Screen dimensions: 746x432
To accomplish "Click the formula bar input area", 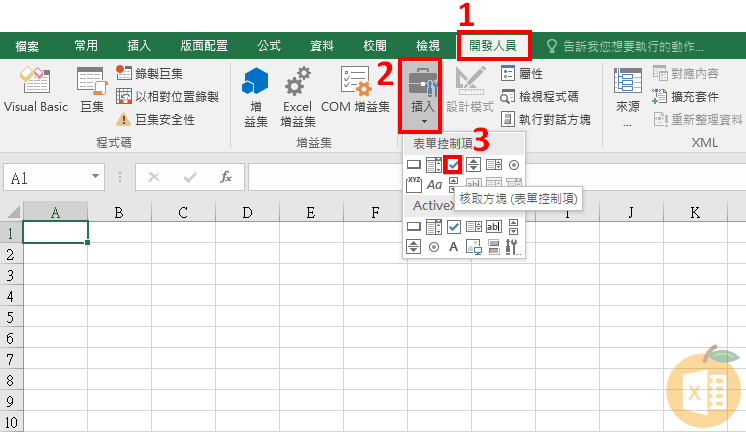I will coord(326,177).
